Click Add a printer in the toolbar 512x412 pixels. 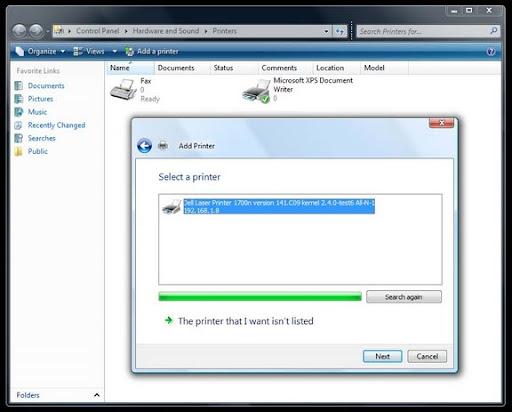[x=152, y=51]
